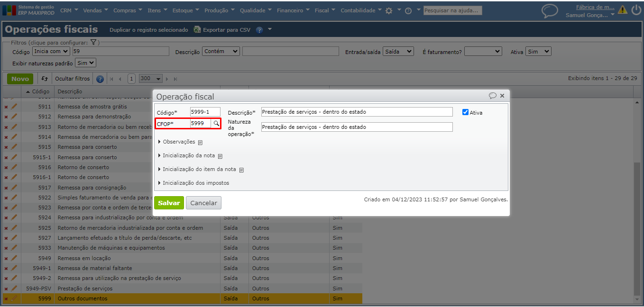Viewport: 644px width, 307px height.
Task: Open the help icon beside Ocultar filtros
Action: [x=100, y=79]
